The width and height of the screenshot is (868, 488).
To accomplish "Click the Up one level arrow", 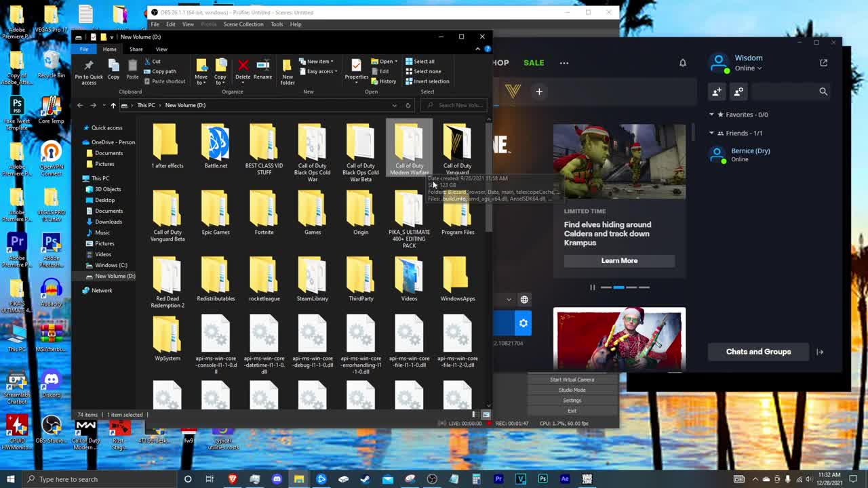I will tap(113, 105).
